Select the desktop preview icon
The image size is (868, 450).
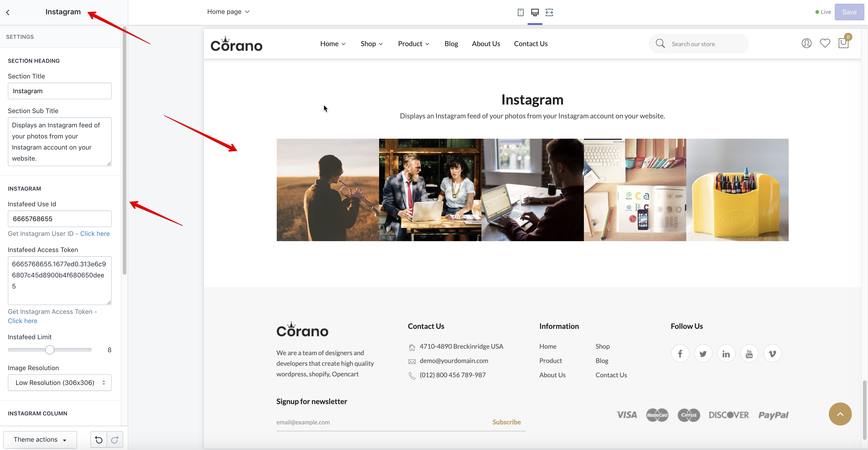pyautogui.click(x=535, y=12)
